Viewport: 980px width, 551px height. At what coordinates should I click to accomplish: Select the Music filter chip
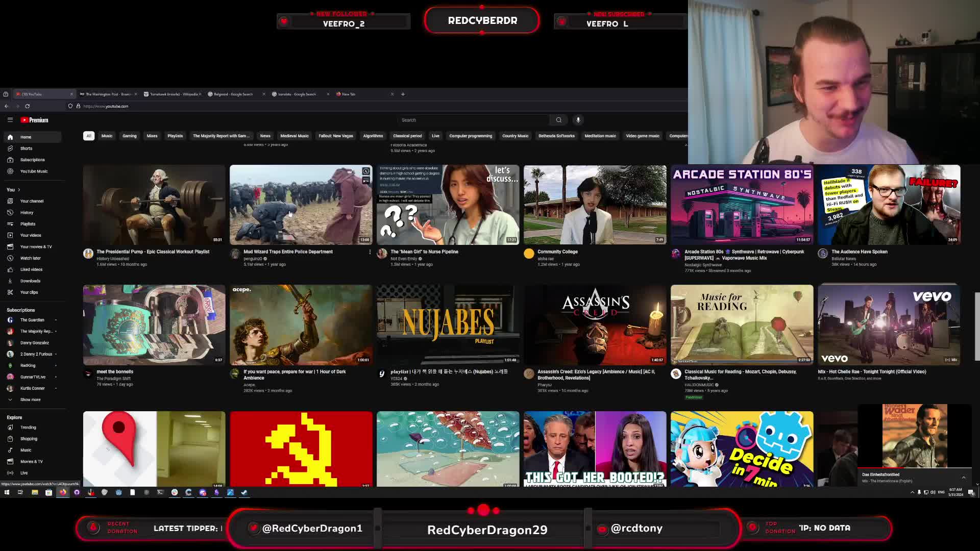[x=107, y=136]
